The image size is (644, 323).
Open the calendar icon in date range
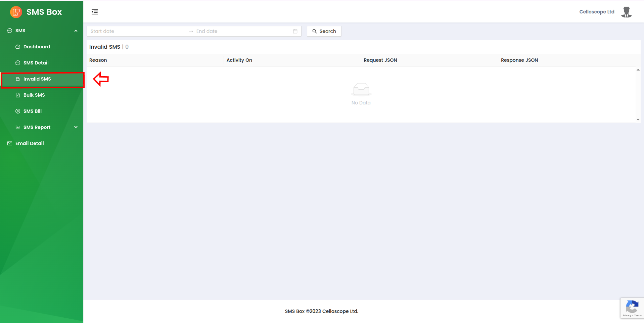(x=295, y=31)
